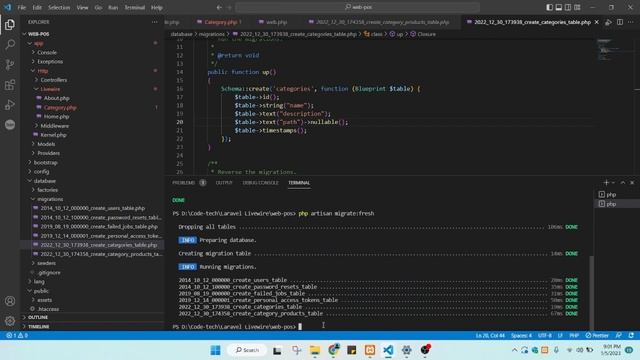Open the Search view in activity bar
The width and height of the screenshot is (640, 360).
(10, 44)
